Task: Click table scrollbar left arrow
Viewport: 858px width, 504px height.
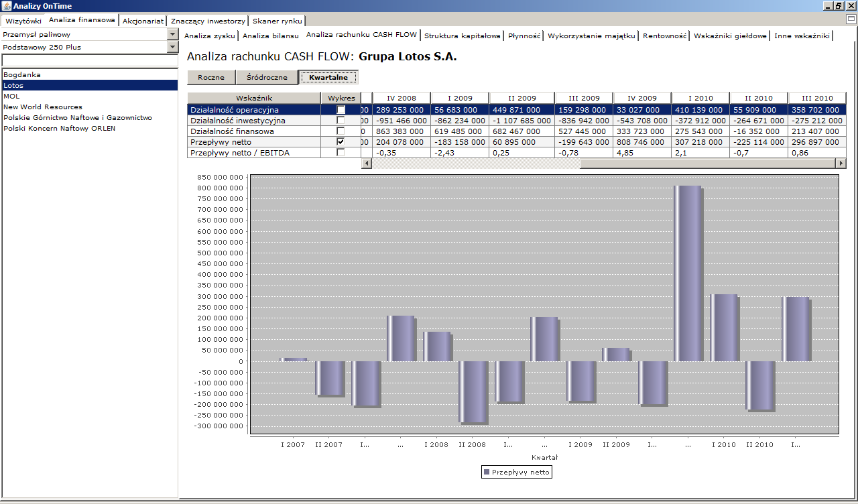Action: (x=366, y=164)
